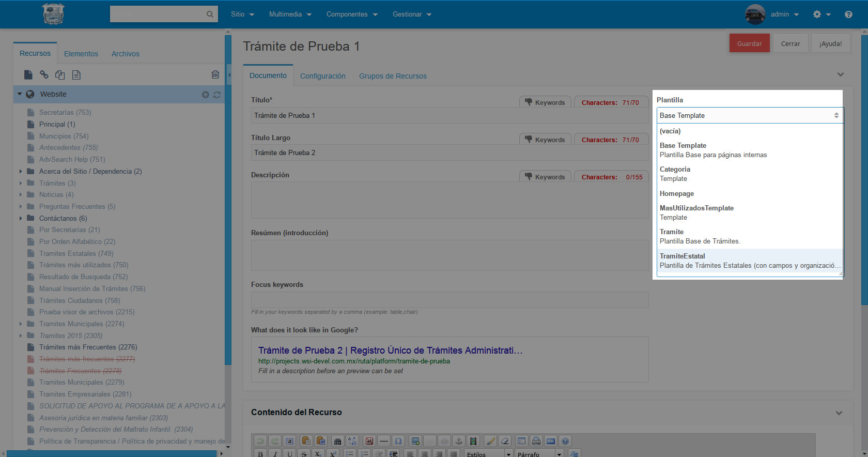Choose the MasUtilizadosTemplate option

pyautogui.click(x=750, y=212)
